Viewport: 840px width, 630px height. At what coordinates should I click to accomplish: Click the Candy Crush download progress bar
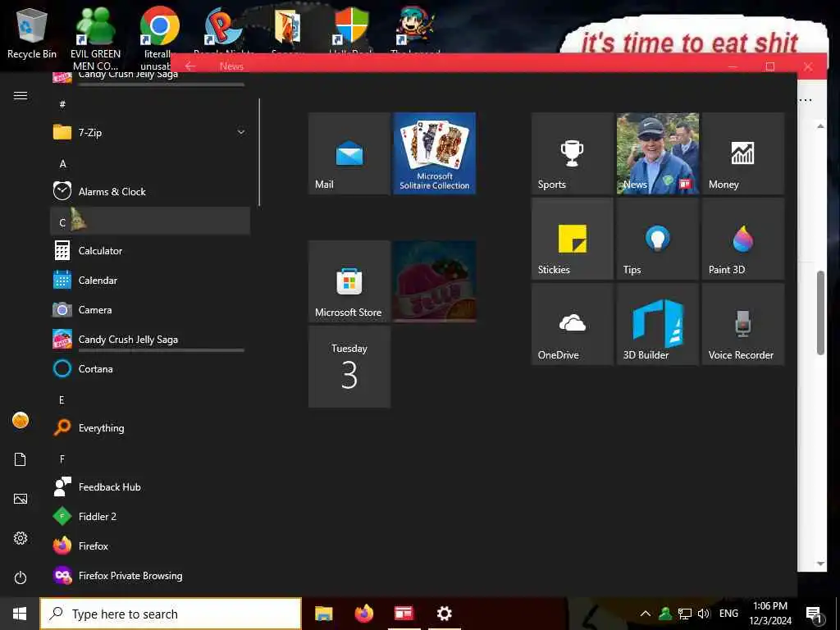(x=162, y=350)
